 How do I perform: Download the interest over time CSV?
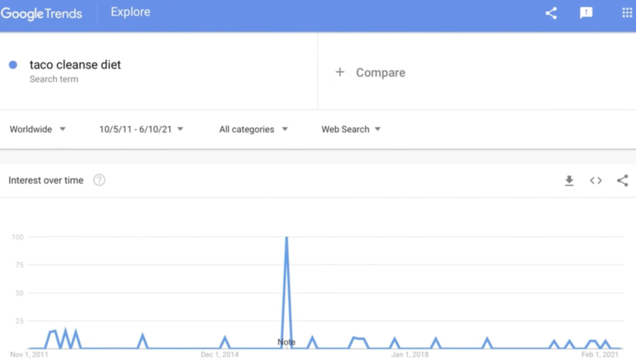[569, 181]
